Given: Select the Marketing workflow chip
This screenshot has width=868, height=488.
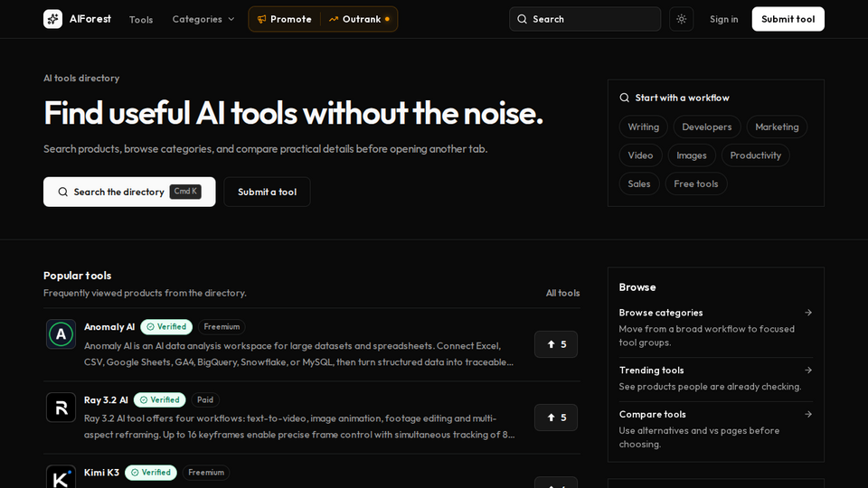Looking at the screenshot, I should 777,127.
